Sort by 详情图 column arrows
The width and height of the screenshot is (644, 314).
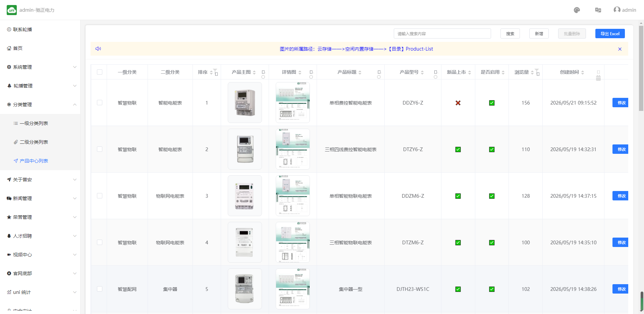300,72
